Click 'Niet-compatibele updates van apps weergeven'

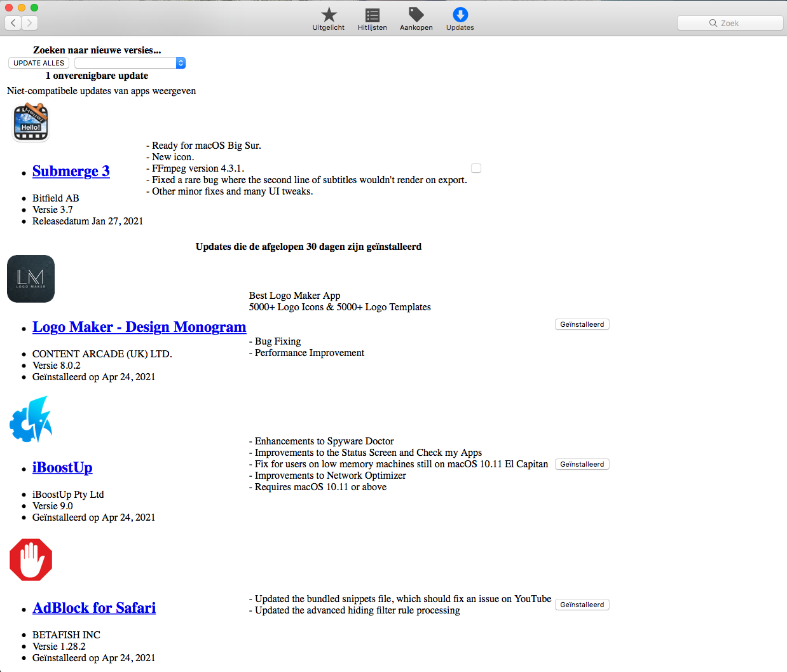pyautogui.click(x=101, y=91)
